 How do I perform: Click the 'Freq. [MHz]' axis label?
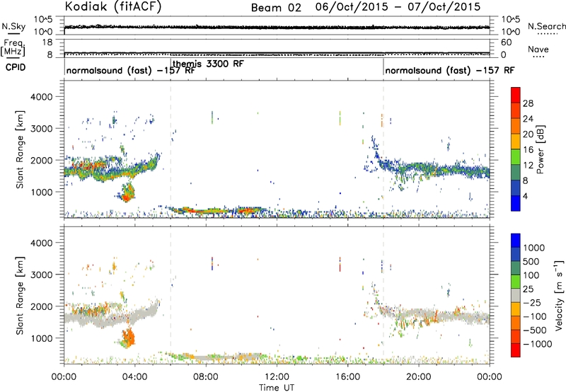click(13, 47)
